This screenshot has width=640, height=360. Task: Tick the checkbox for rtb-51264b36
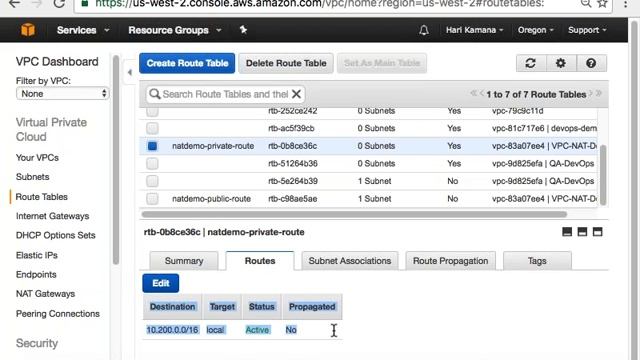[152, 164]
